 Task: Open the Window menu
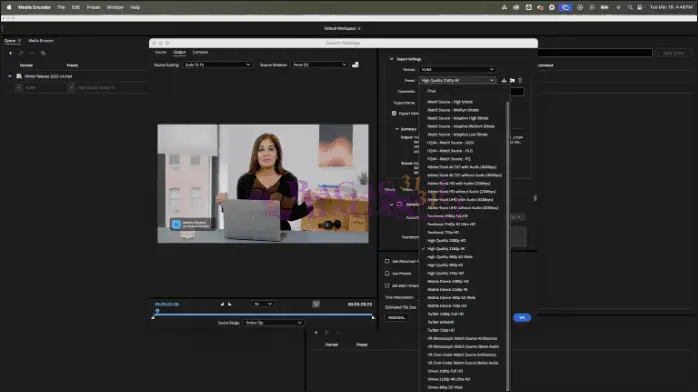[115, 7]
